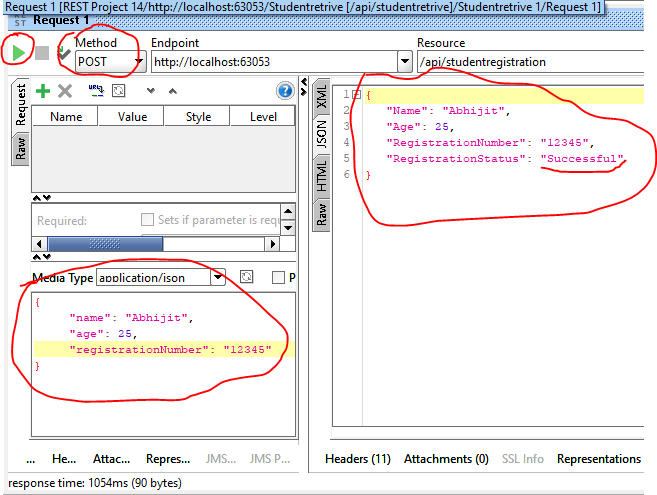Click the splitter arrows below the parameter table
The width and height of the screenshot is (657, 495).
41,197
